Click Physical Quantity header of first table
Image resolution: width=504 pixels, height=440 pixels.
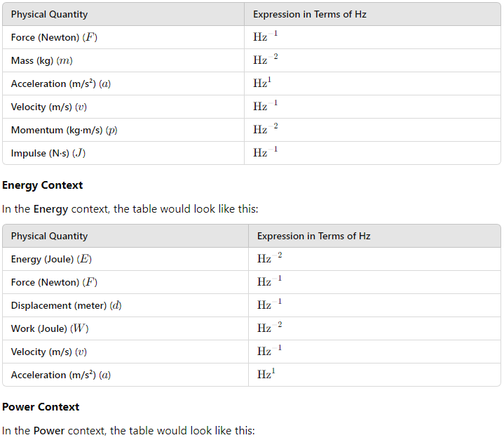click(x=49, y=14)
